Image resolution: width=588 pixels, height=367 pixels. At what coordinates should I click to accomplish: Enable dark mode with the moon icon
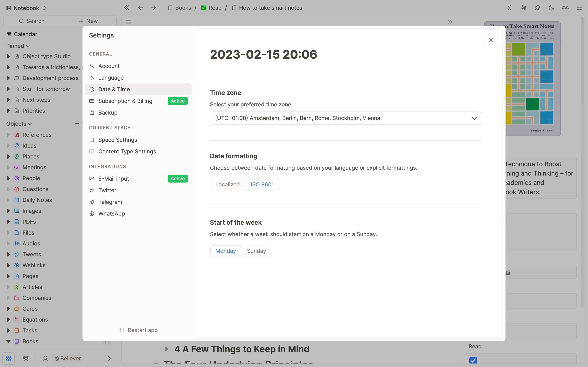point(551,8)
